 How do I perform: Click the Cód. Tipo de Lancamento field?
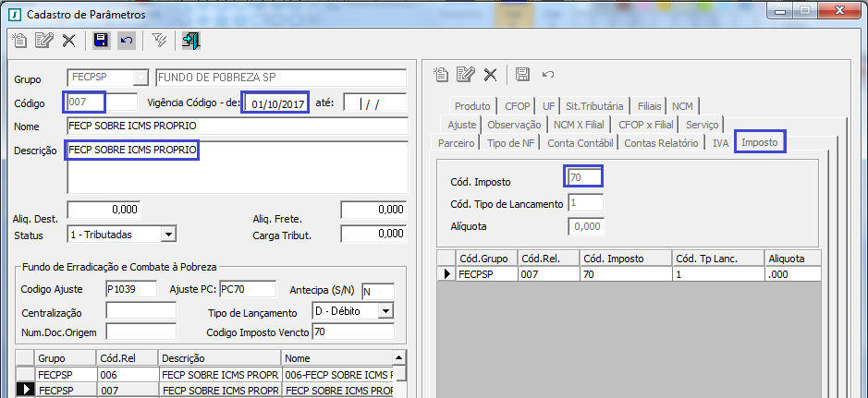pos(585,203)
